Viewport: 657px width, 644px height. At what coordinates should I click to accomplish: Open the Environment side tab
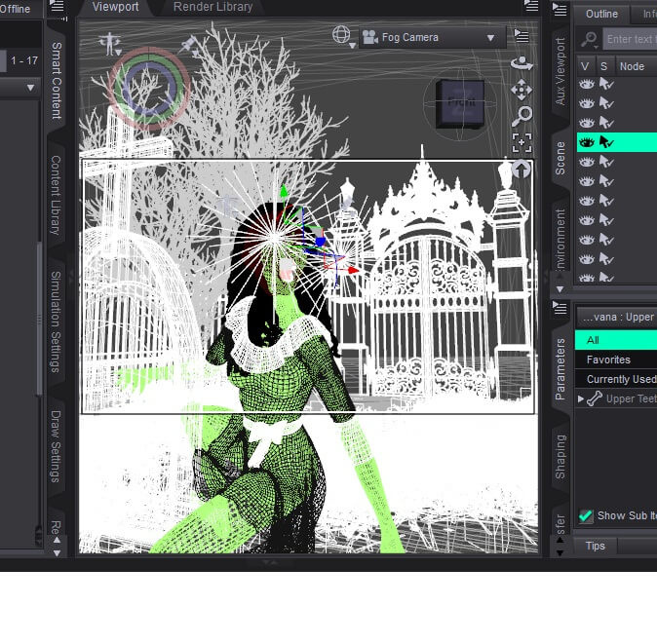[560, 240]
